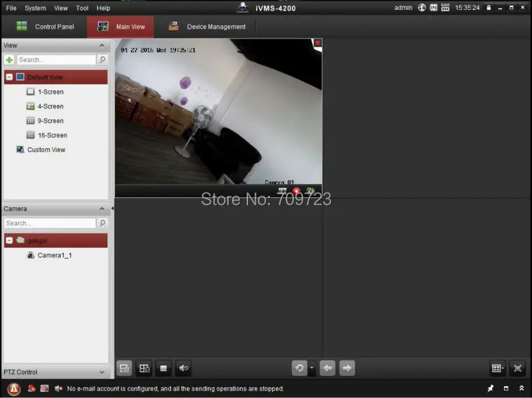The height and width of the screenshot is (398, 532).
Task: Click the CPU usage icon
Action: [434, 7]
